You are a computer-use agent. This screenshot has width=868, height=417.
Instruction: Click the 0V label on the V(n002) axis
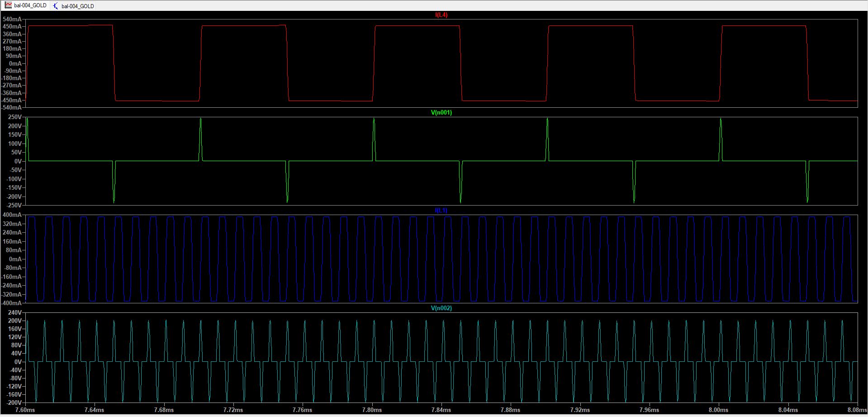pyautogui.click(x=18, y=362)
